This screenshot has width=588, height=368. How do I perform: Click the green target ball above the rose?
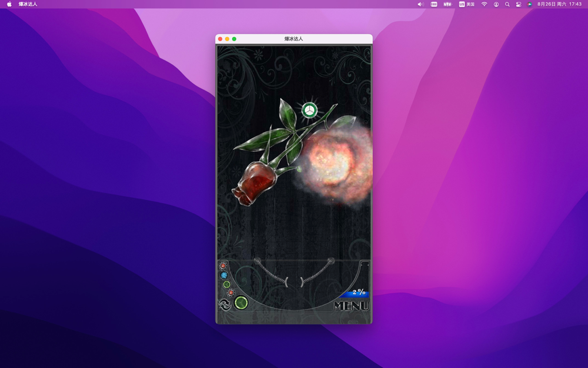[x=309, y=111]
